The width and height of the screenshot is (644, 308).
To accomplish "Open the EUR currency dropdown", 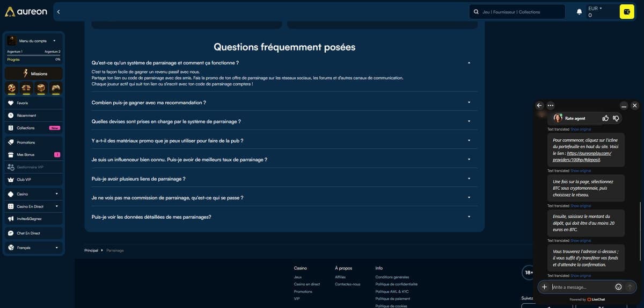I will coord(595,9).
